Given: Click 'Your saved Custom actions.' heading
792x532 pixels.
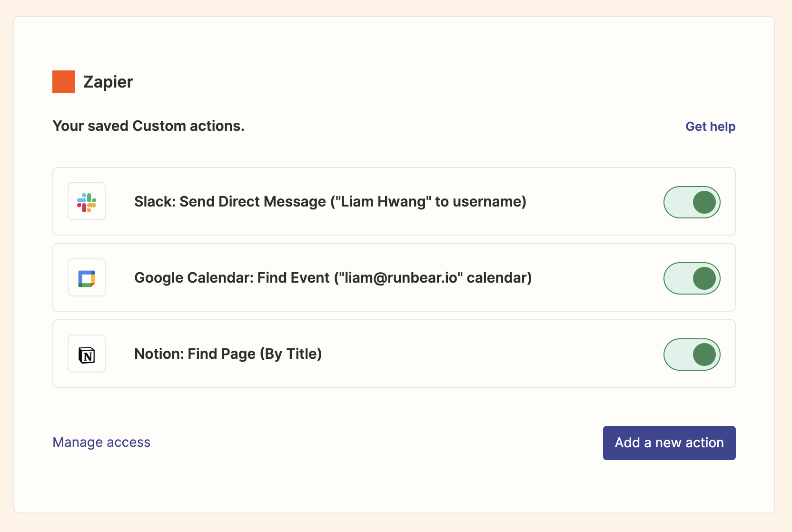Looking at the screenshot, I should pos(148,126).
